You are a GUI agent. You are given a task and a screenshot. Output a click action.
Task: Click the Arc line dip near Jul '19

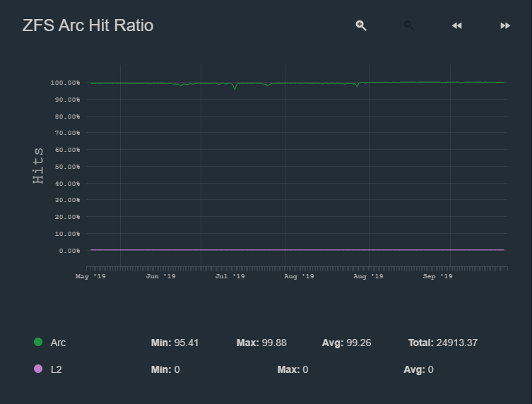(235, 88)
